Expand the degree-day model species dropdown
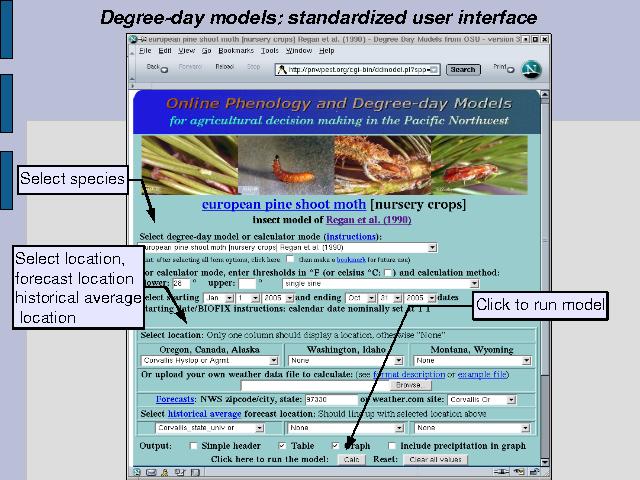Viewport: 640px width, 480px height. pyautogui.click(x=432, y=247)
